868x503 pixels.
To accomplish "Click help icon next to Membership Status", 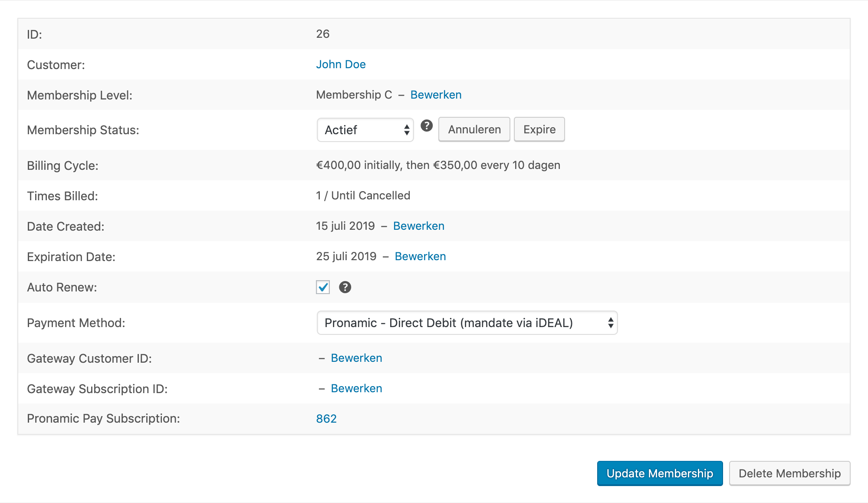I will (x=427, y=126).
